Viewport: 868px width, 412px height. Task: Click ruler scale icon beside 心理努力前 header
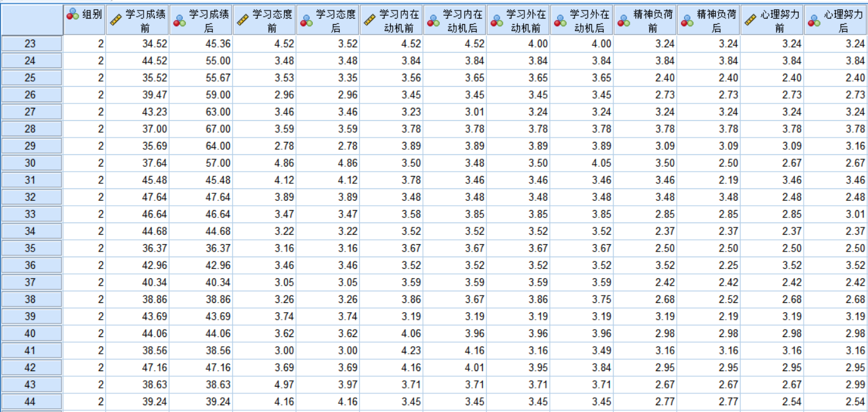click(750, 20)
